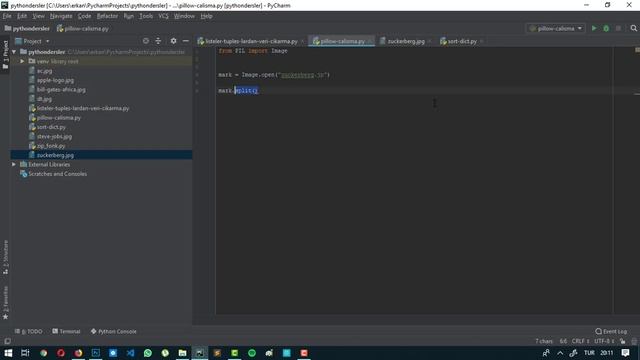Select Scratches and Consoles node
Screen dimensions: 640x360
point(58,173)
